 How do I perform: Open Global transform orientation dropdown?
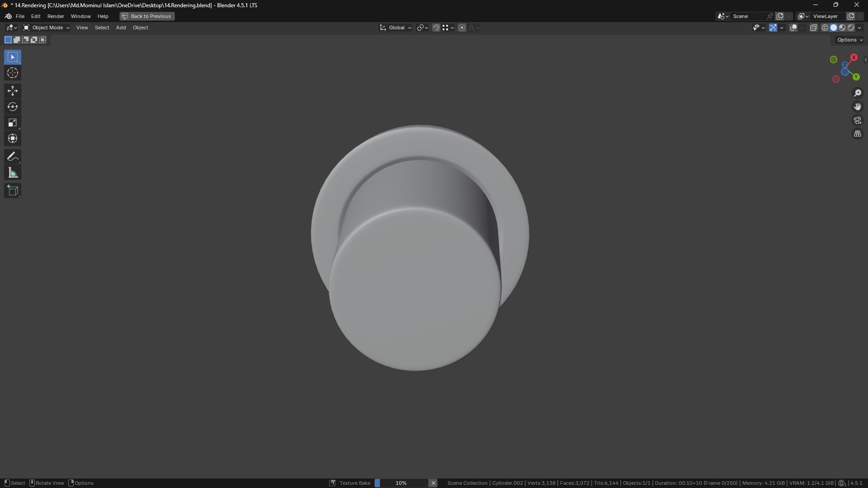(x=396, y=28)
